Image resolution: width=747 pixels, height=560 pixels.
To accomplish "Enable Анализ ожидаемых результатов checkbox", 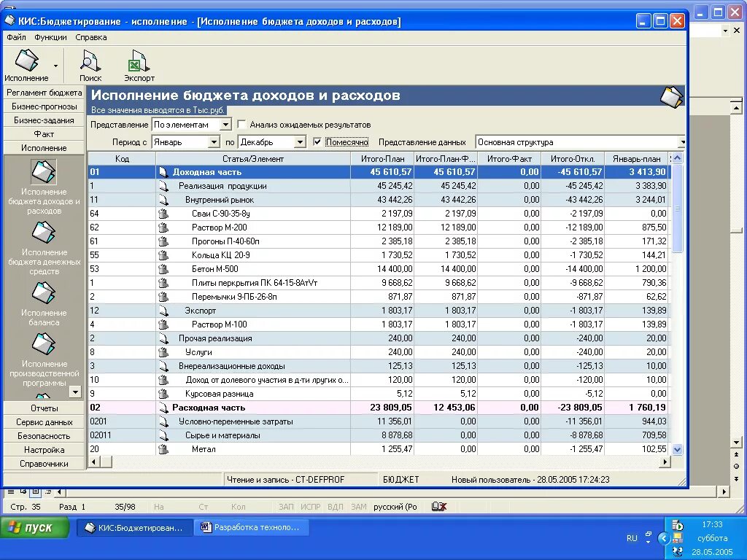I will (x=241, y=125).
